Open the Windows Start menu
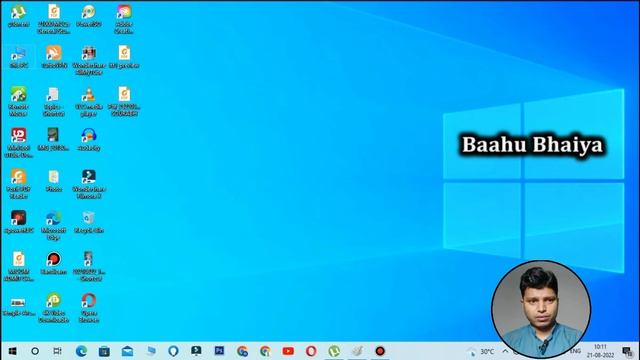Viewport: 640px width, 360px height. [x=13, y=351]
